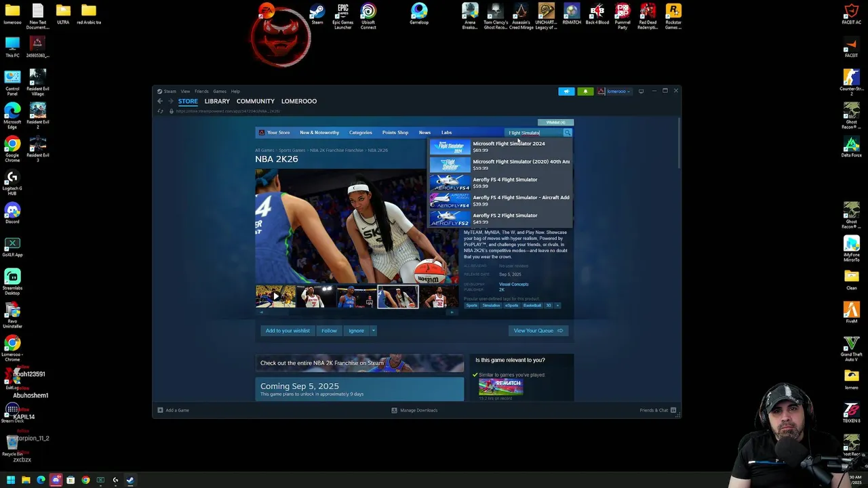The width and height of the screenshot is (868, 488).
Task: Open Steam desktop shortcut
Action: [317, 15]
